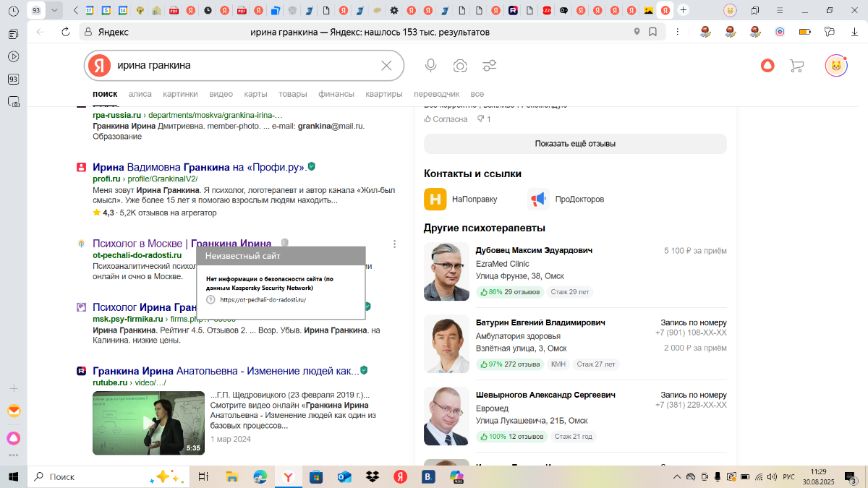Screen dimensions: 868x488
Task: Open the алиса search tab
Action: pyautogui.click(x=140, y=94)
